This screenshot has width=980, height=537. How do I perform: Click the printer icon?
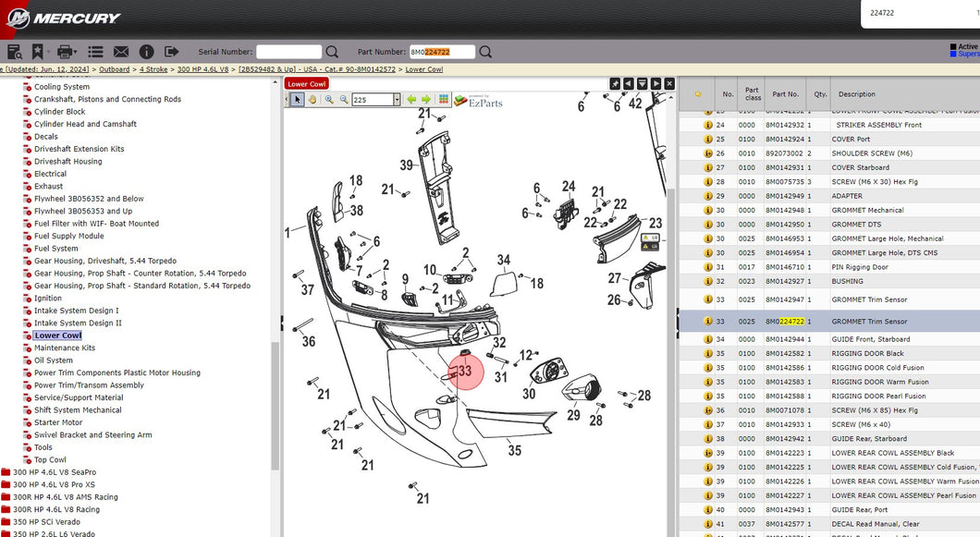click(65, 51)
